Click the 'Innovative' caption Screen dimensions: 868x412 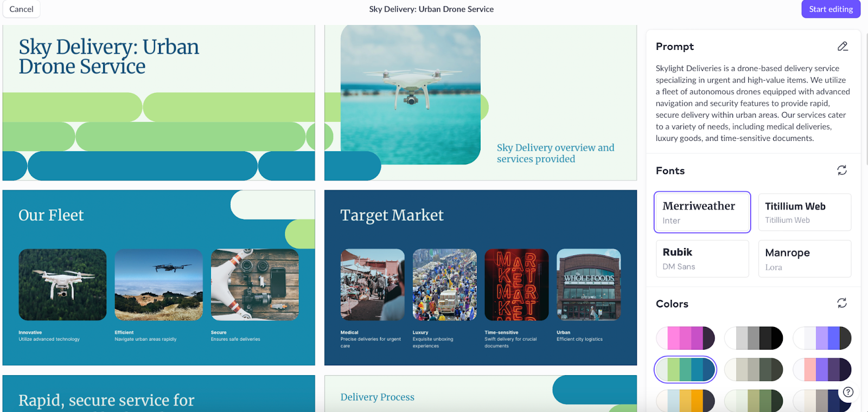click(x=30, y=332)
